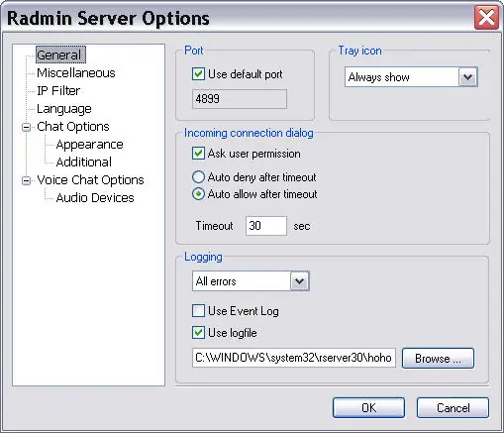The image size is (504, 433).
Task: Disable the Use logfile checkbox
Action: coord(198,332)
